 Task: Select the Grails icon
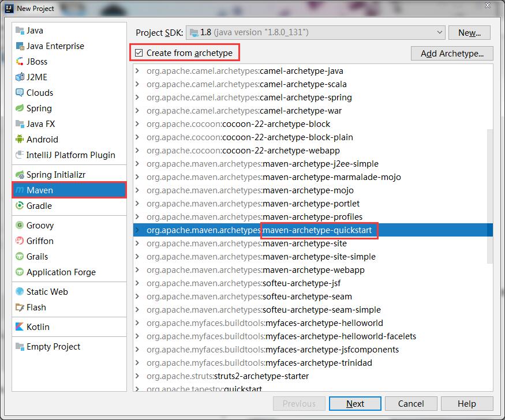20,256
